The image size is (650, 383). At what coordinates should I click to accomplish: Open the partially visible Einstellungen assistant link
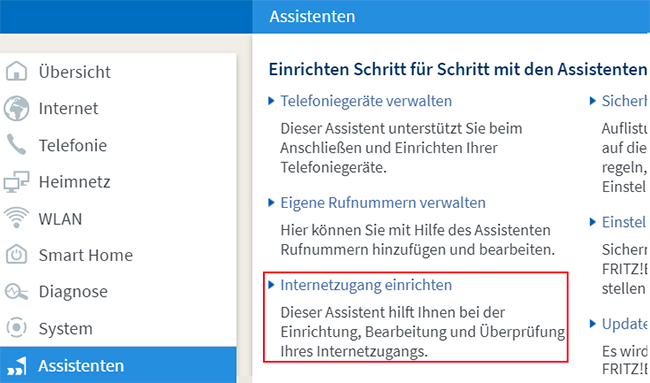624,222
